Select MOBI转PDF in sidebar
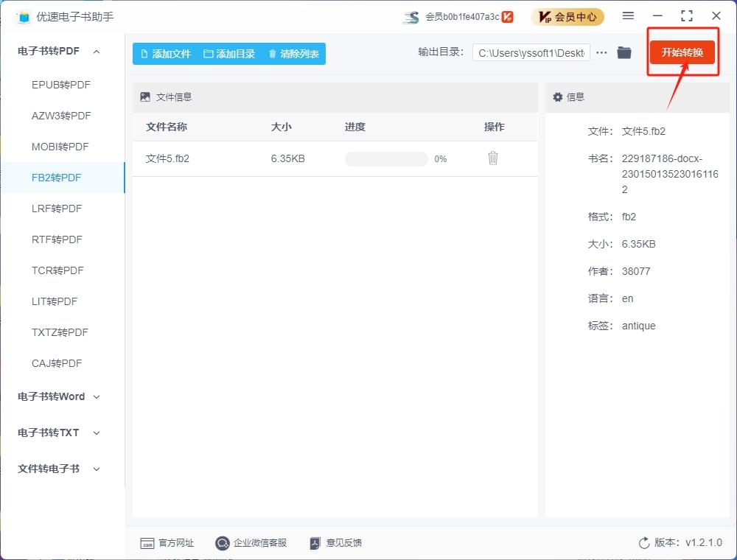 click(60, 147)
